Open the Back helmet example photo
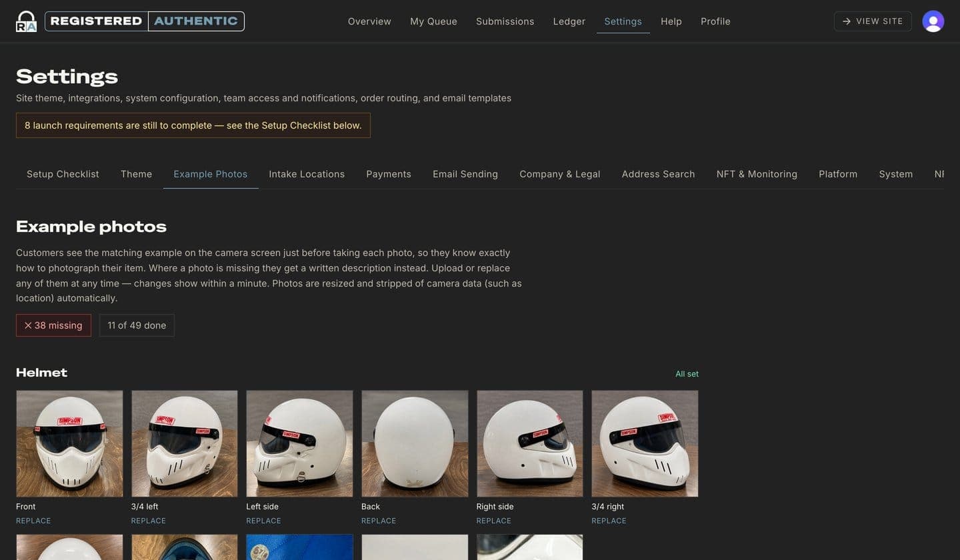Viewport: 960px width, 560px height. pos(415,443)
